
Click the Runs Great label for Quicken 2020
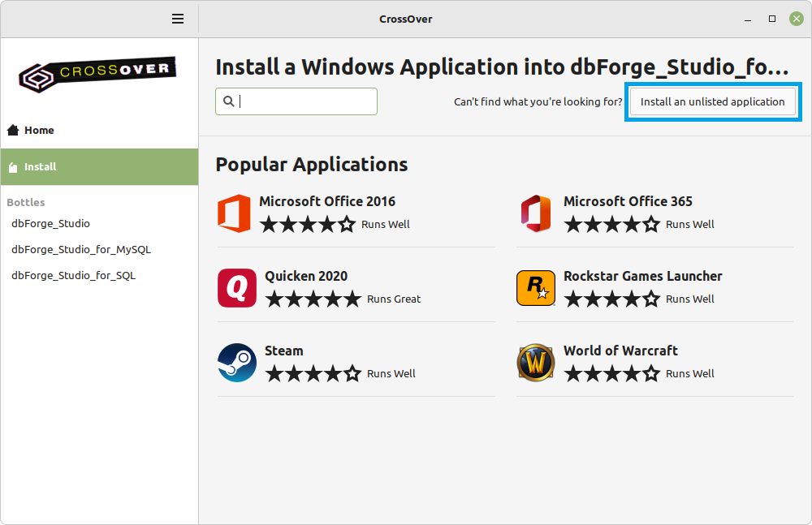pos(394,299)
